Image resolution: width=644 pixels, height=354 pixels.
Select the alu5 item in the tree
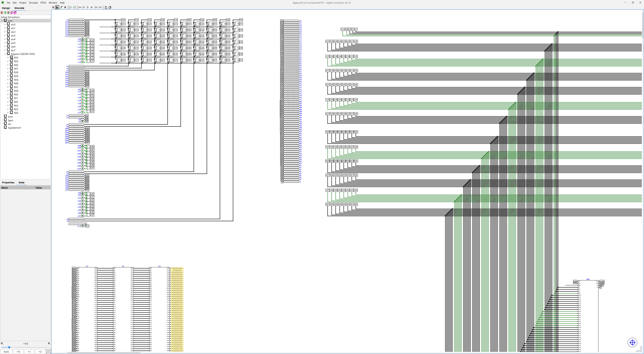(13, 43)
